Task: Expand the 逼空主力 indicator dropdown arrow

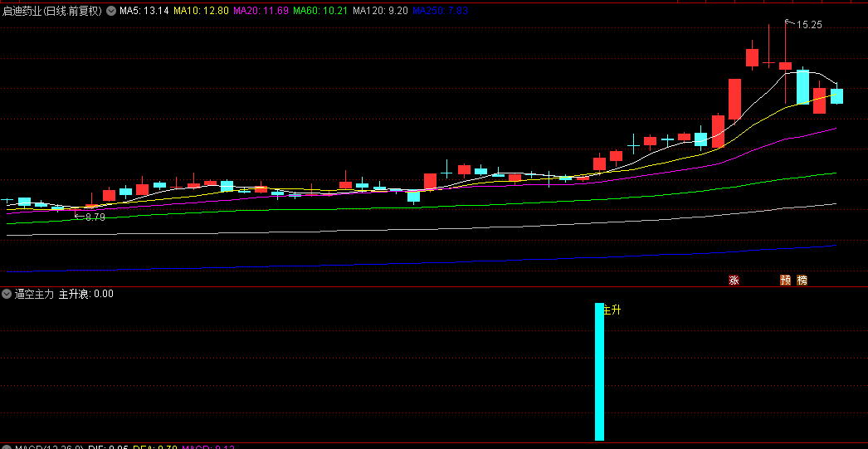Action: 7,294
